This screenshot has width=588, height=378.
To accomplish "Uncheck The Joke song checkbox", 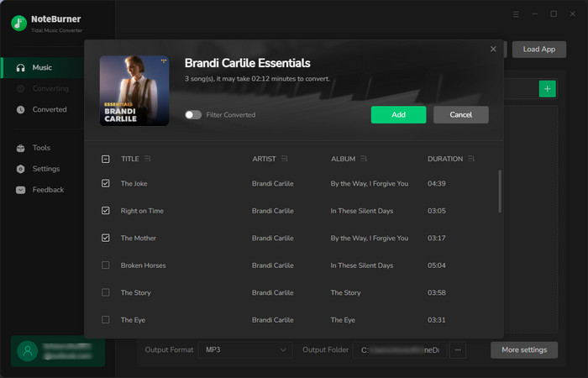I will coord(106,183).
